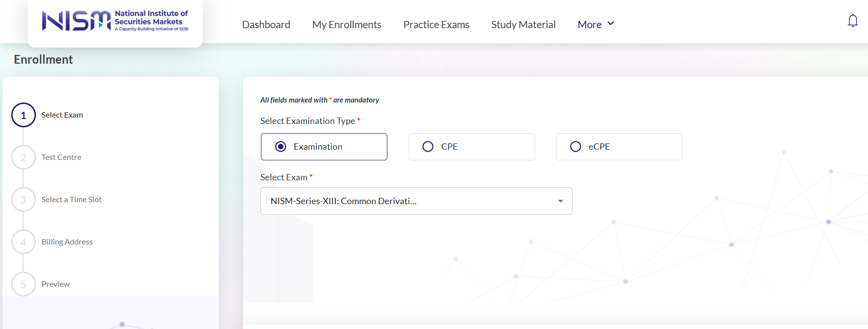Open Study Material page

click(x=523, y=24)
